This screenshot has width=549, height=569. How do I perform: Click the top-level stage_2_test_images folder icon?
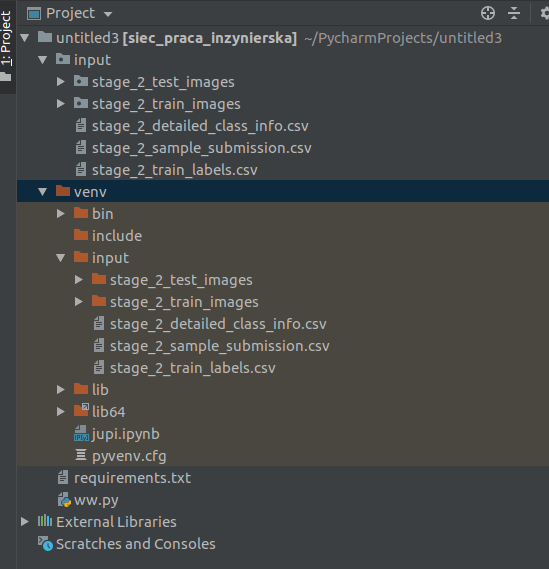pyautogui.click(x=81, y=81)
